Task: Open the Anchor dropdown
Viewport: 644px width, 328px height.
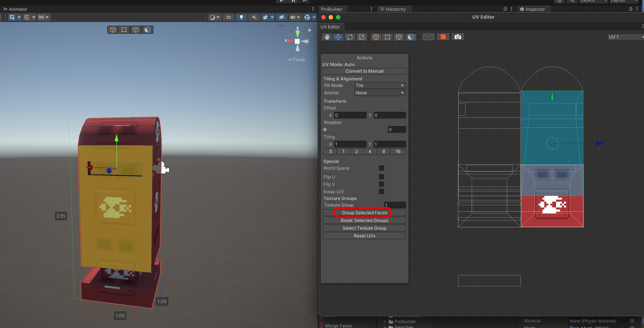Action: tap(380, 93)
